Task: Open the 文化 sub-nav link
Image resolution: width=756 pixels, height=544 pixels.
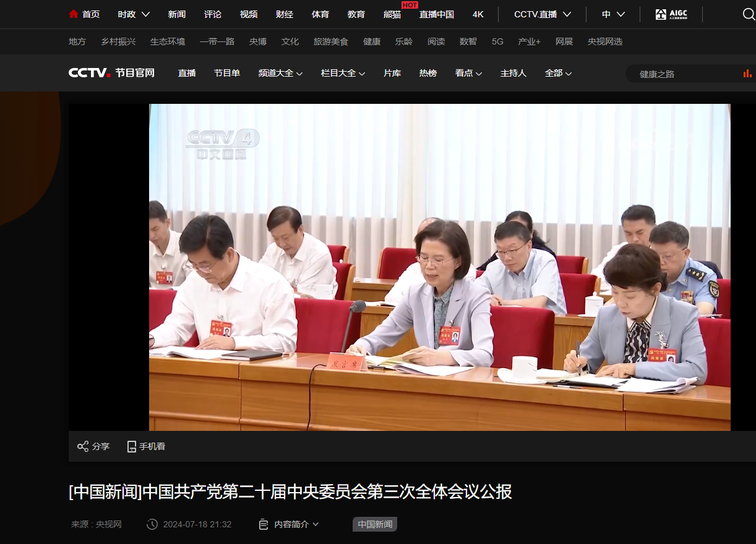Action: (x=290, y=41)
